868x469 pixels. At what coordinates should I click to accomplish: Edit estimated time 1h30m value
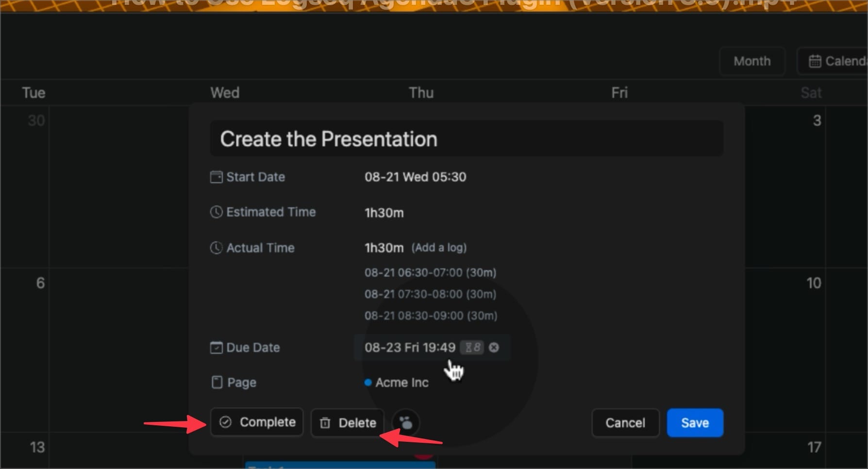(384, 213)
